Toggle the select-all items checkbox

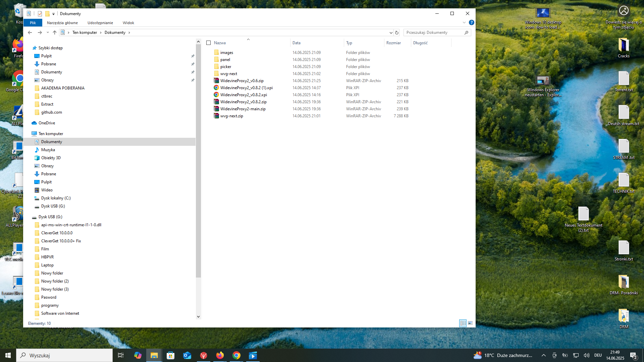click(x=208, y=43)
